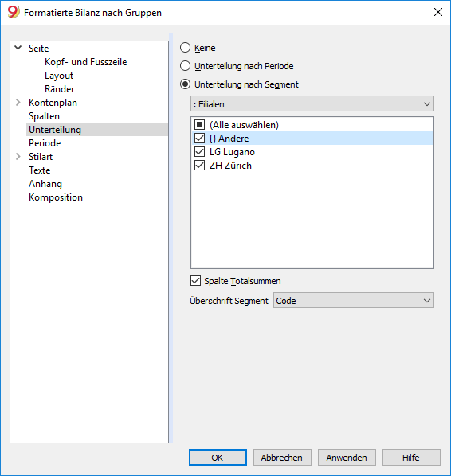Expand the Stilart tree node
Viewport: 451px width, 476px height.
coord(18,156)
